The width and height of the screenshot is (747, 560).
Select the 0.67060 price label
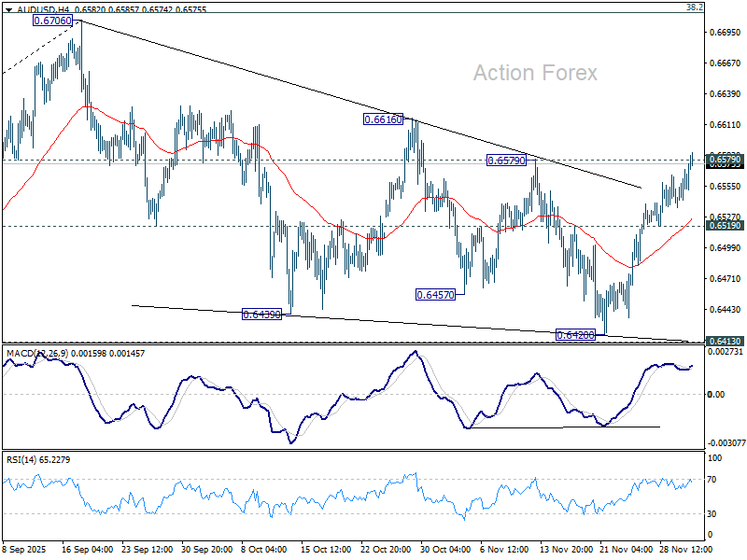[53, 21]
